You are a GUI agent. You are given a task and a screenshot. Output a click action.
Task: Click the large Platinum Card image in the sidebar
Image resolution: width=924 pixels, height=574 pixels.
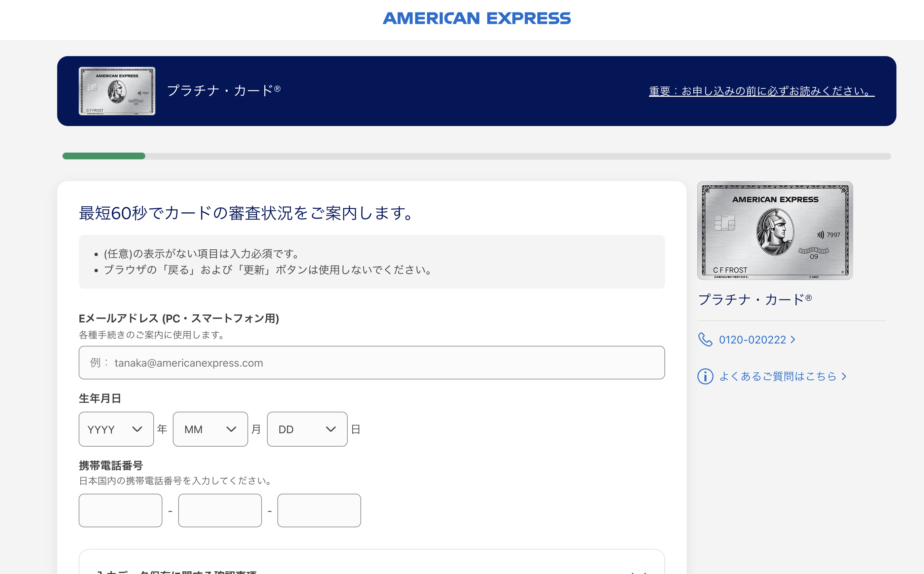coord(775,231)
